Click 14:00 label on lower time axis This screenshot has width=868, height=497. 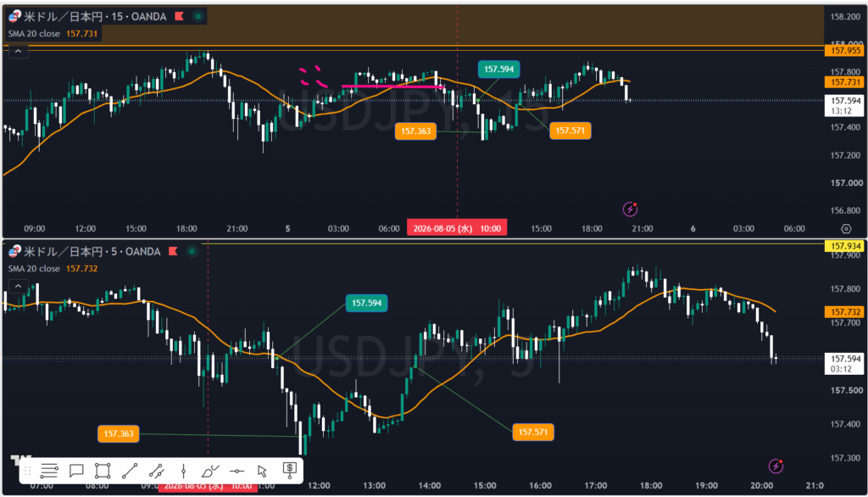pyautogui.click(x=430, y=485)
